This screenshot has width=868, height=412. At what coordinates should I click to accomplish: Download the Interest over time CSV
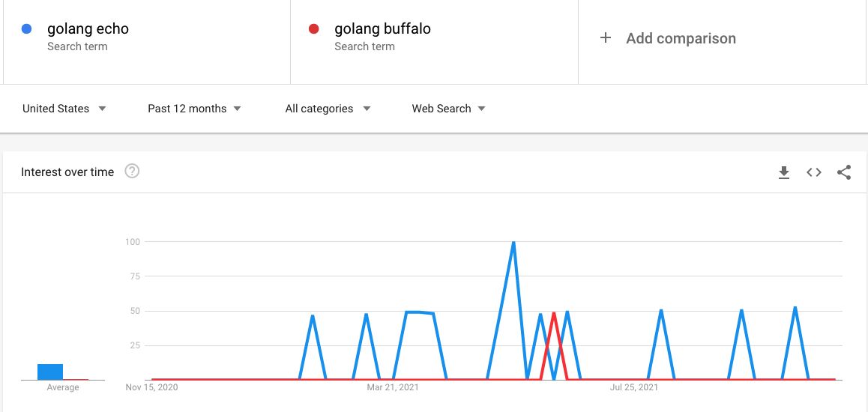click(x=784, y=172)
